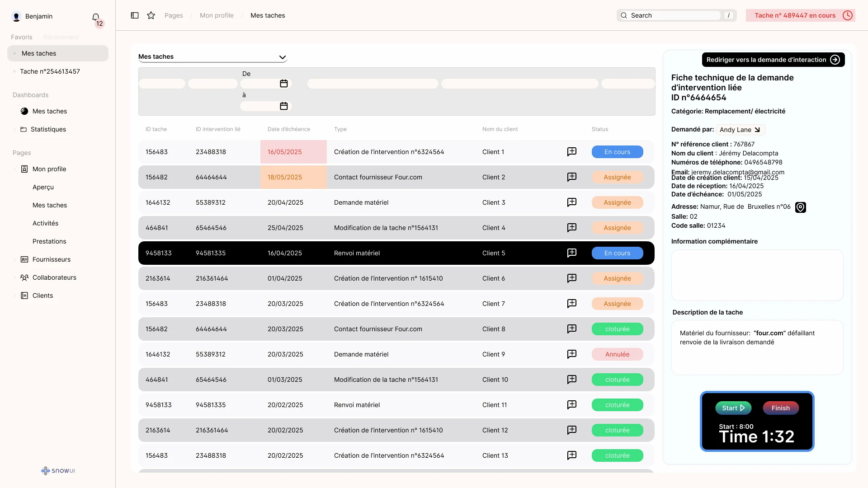Open the 'De' date calendar picker
The height and width of the screenshot is (488, 868).
click(x=284, y=84)
